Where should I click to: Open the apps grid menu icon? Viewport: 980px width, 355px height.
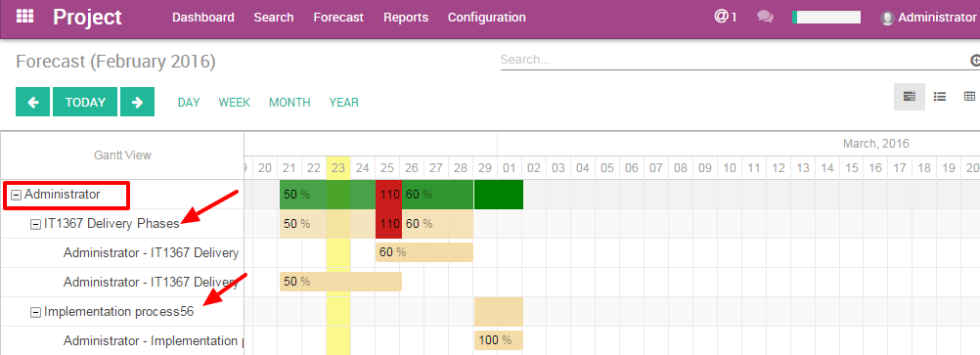[x=25, y=17]
